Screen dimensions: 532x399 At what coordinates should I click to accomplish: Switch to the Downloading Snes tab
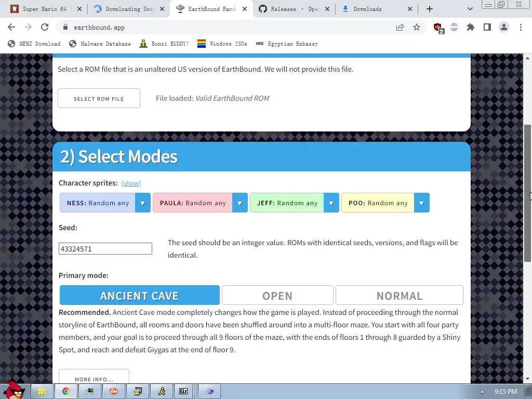(x=129, y=9)
